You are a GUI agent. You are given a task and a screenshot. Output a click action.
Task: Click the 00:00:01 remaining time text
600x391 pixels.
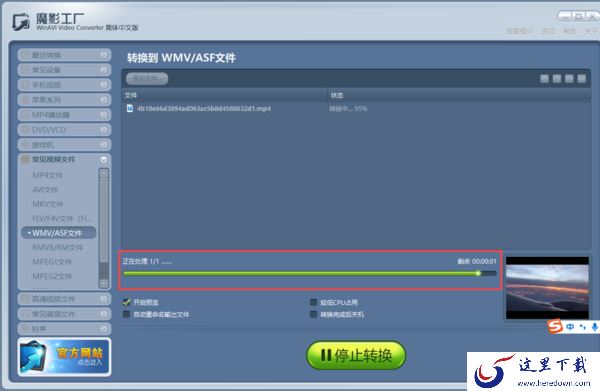point(484,261)
